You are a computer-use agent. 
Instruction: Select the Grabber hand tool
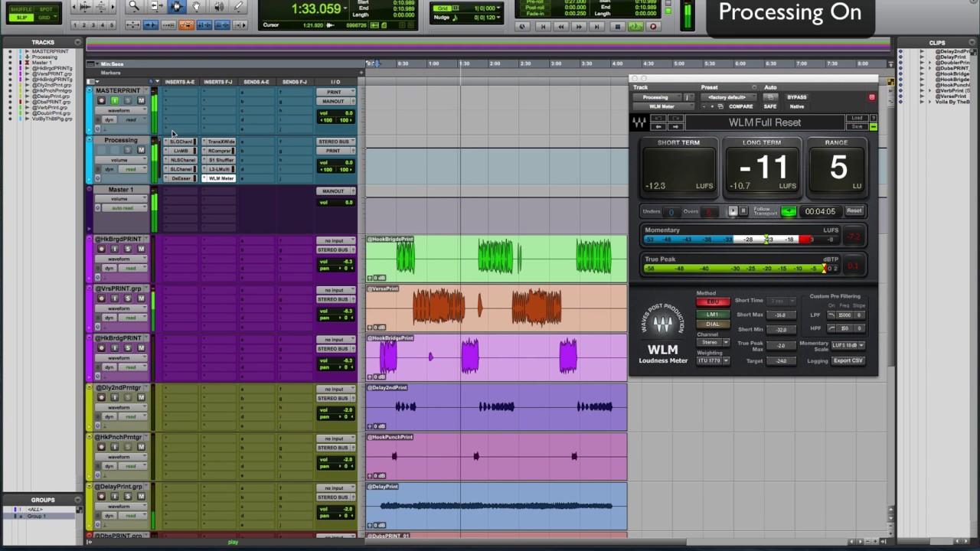pos(197,7)
